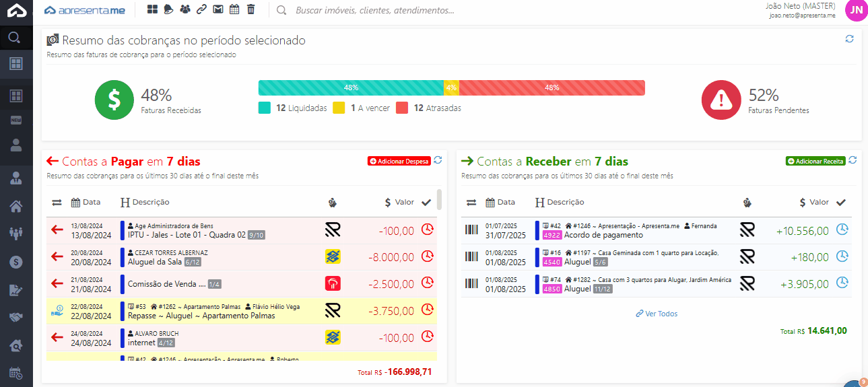The width and height of the screenshot is (868, 387).
Task: Mark IPTU Jales -100,00 bill status clock
Action: 427,230
